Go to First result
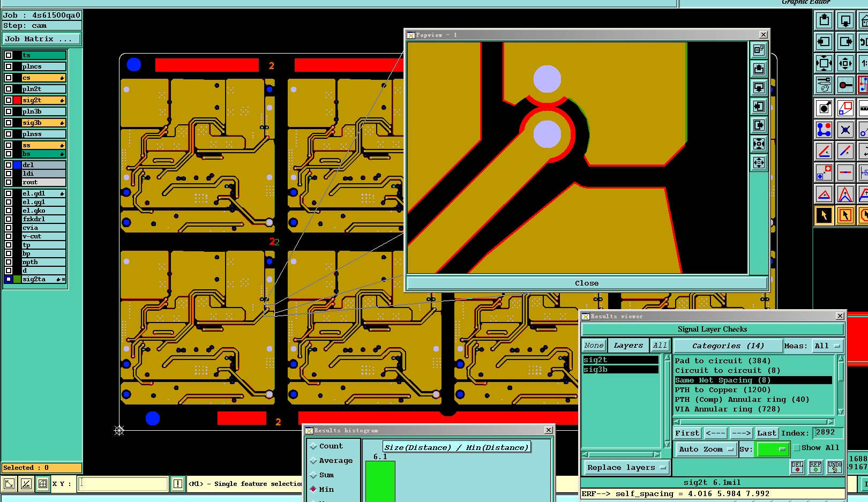Image resolution: width=868 pixels, height=502 pixels. coord(687,433)
